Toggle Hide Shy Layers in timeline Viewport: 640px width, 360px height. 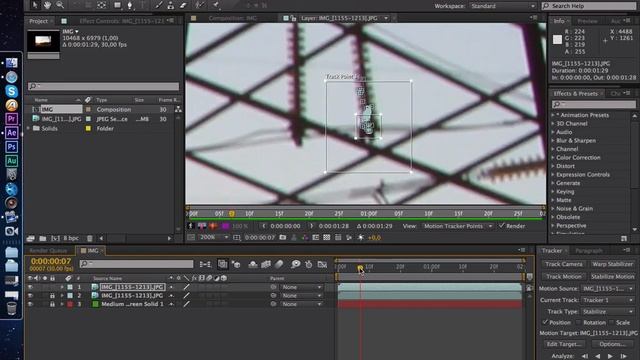[x=253, y=264]
